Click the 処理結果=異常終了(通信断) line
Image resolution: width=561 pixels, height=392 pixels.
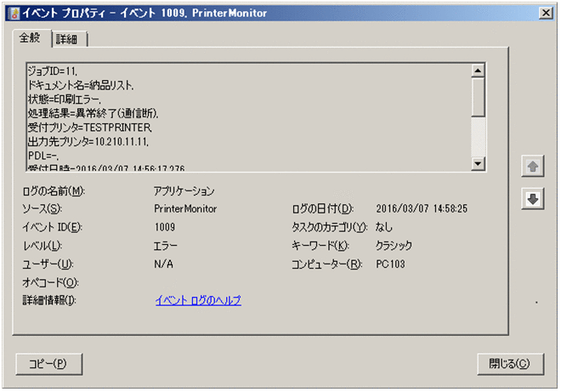point(93,113)
